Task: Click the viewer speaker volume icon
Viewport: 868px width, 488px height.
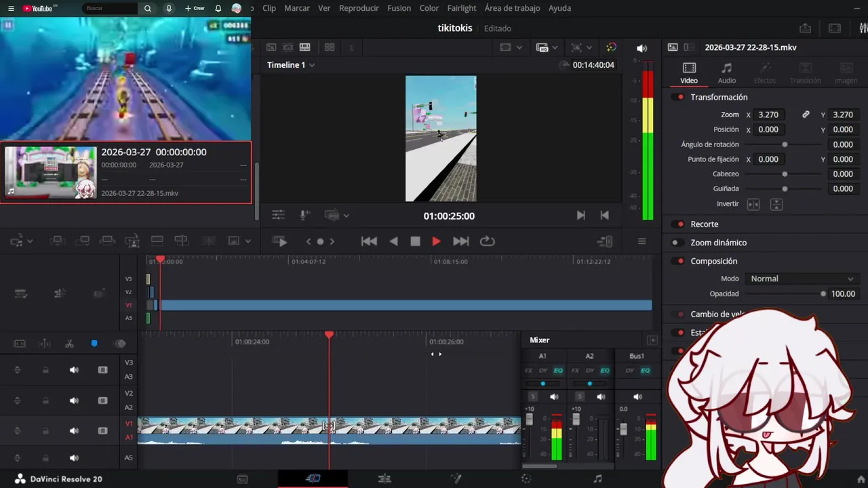Action: coord(642,48)
